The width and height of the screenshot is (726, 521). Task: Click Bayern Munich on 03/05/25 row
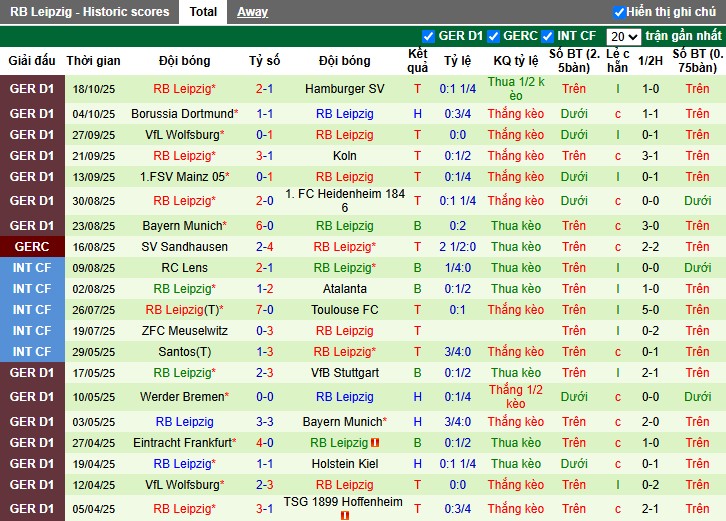tap(344, 421)
